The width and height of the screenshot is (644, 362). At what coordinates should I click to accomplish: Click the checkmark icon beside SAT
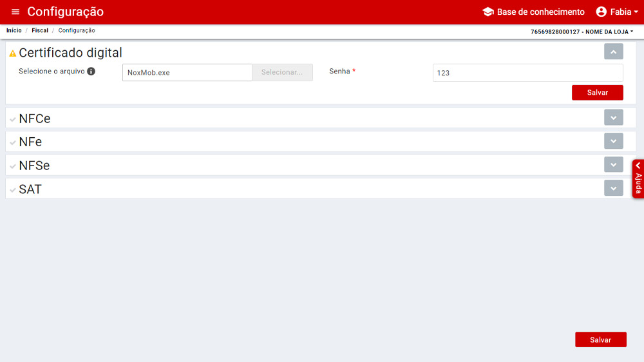13,190
